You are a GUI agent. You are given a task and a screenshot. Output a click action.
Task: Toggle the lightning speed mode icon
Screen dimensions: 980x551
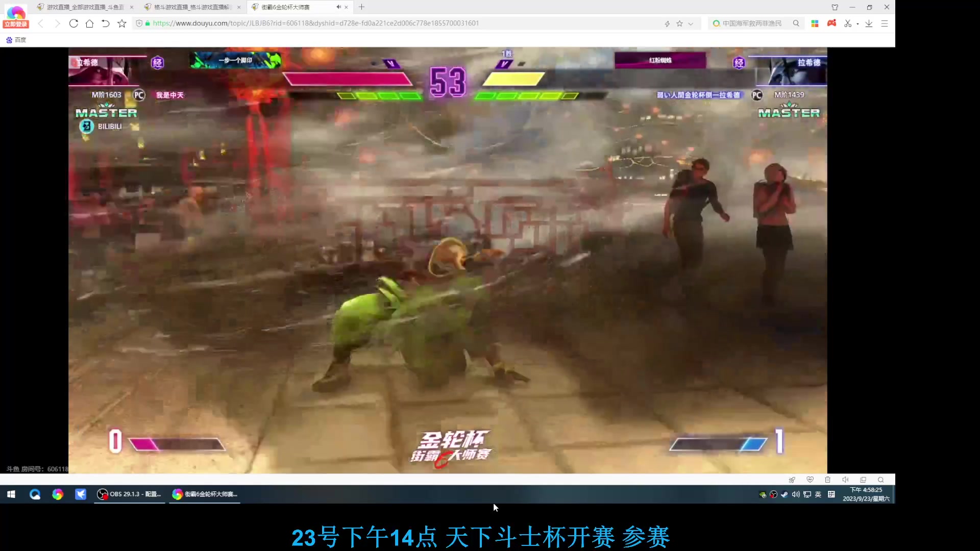coord(667,23)
